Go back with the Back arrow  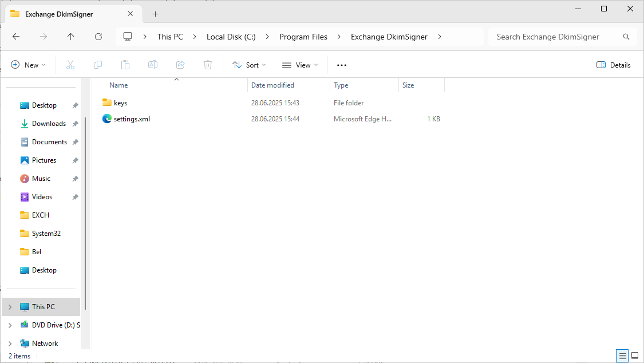tap(16, 37)
